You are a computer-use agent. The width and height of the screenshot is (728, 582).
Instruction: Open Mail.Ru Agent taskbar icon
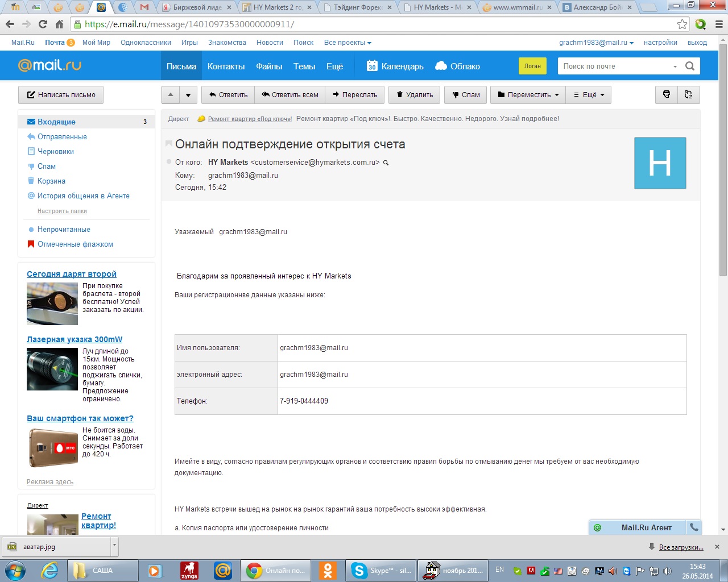[223, 571]
